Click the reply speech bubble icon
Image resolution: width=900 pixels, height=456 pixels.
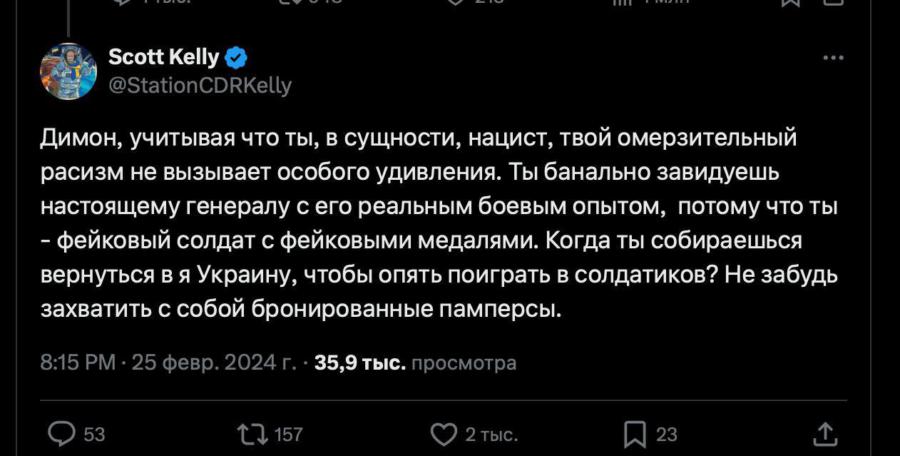coord(62,434)
